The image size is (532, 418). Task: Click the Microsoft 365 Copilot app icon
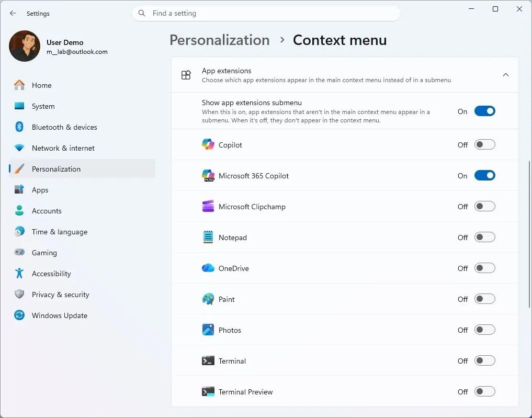(x=208, y=175)
